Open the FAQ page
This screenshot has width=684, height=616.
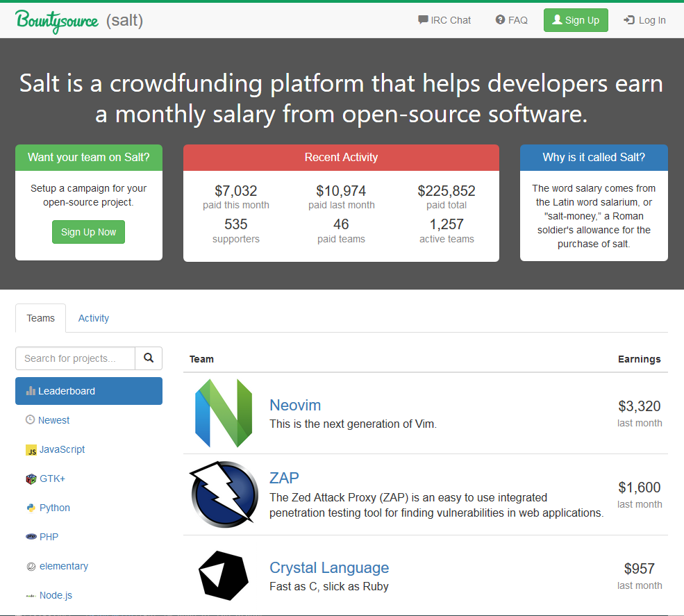pos(512,20)
